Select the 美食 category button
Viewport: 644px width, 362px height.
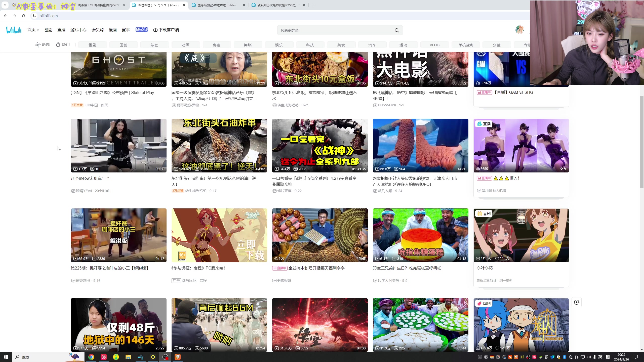pos(341,45)
